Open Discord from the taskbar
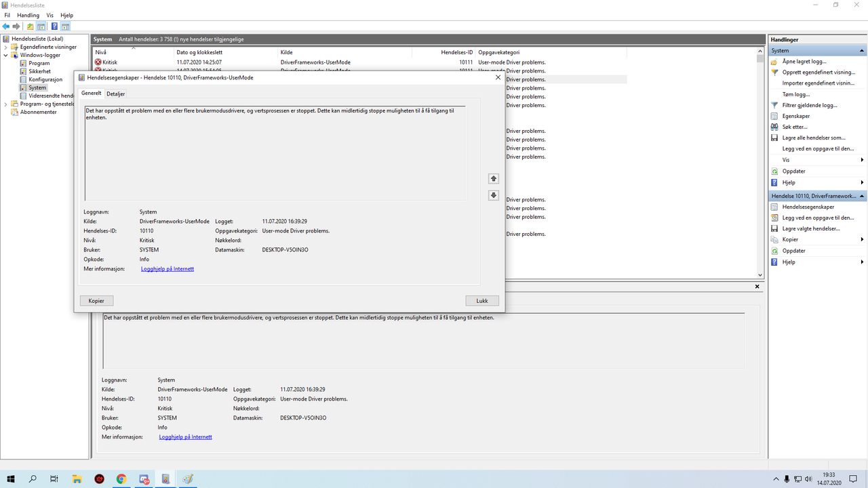This screenshot has height=488, width=868. [144, 479]
